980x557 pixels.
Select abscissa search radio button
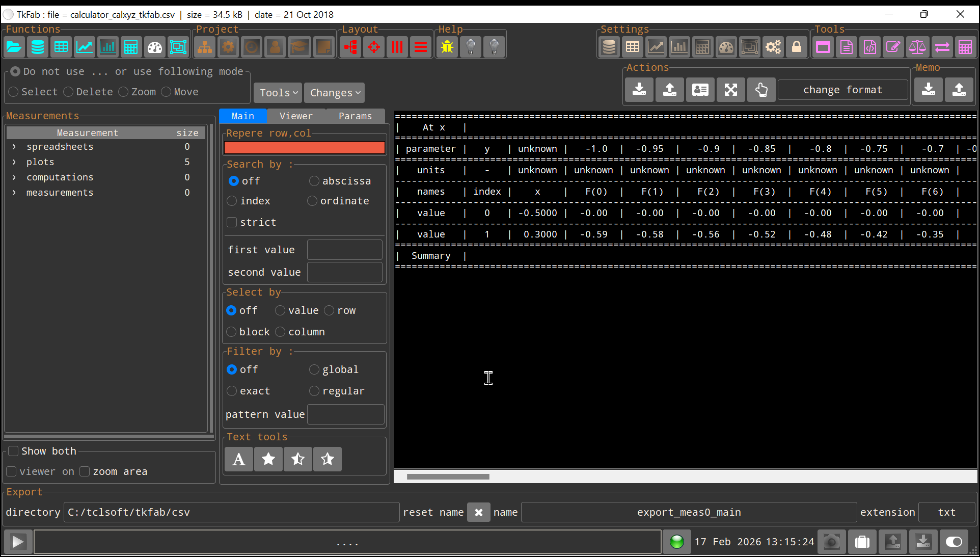(x=314, y=181)
